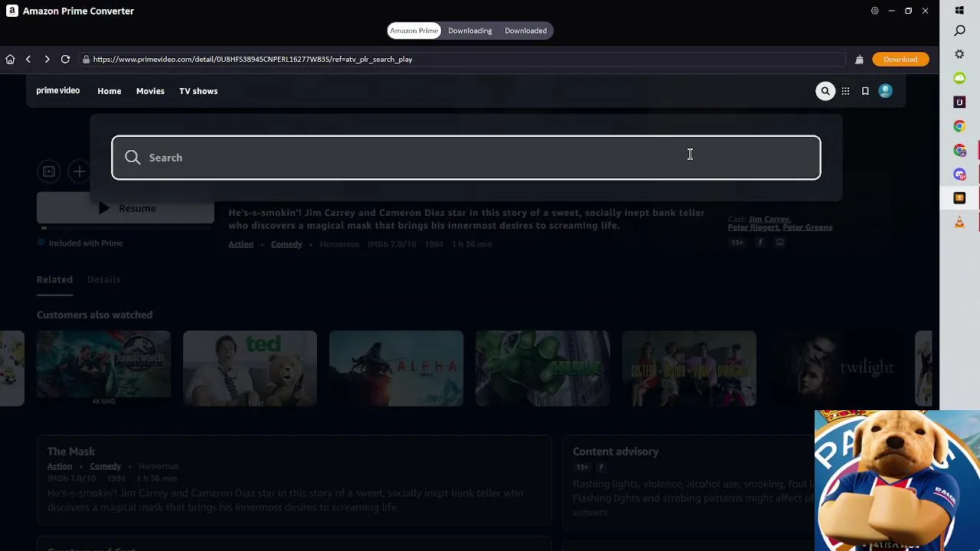Image resolution: width=980 pixels, height=551 pixels.
Task: Open the green cloud app in taskbar
Action: click(959, 78)
